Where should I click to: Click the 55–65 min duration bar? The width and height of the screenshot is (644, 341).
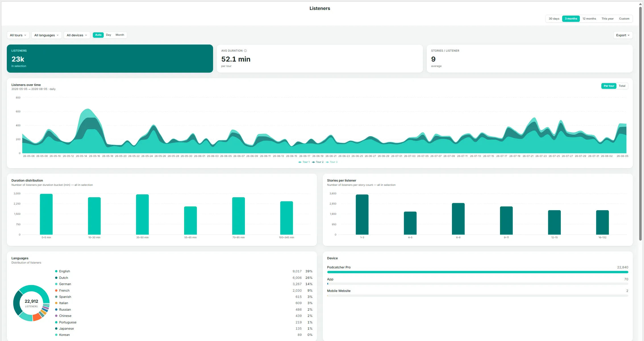[x=190, y=220]
